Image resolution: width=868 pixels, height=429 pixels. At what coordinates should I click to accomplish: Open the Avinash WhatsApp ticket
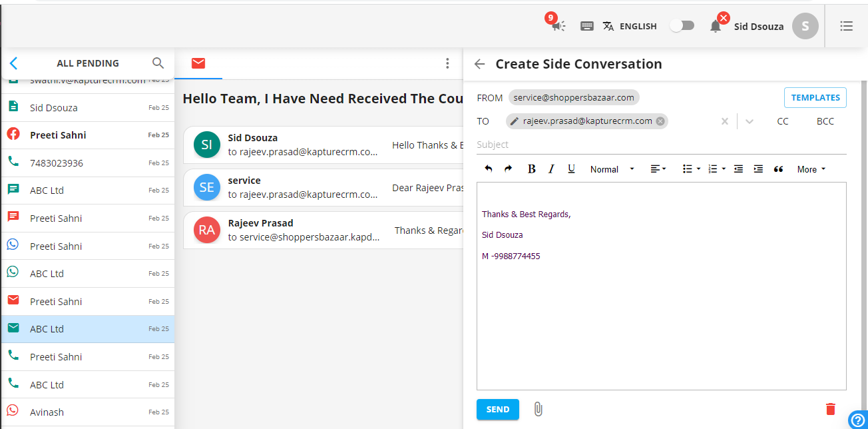tap(88, 412)
